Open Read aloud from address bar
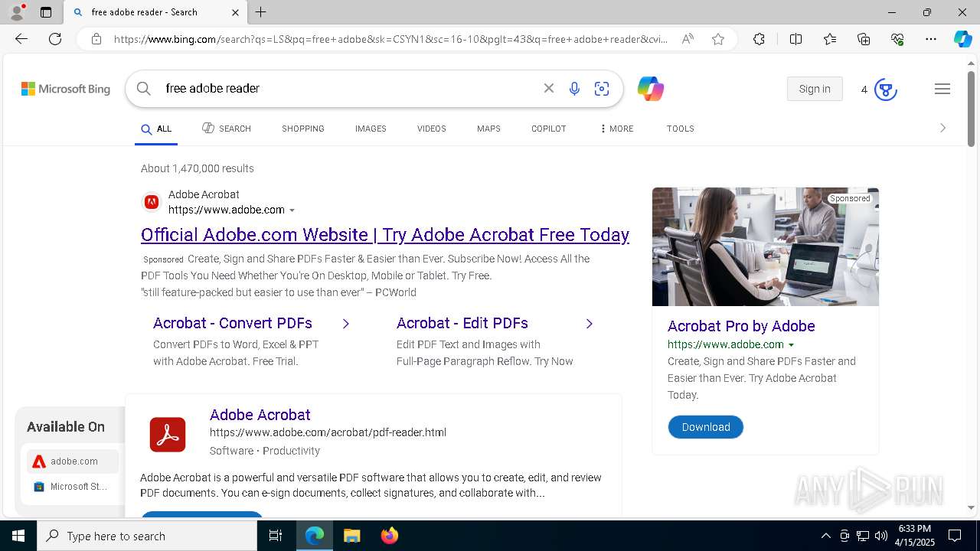Image resolution: width=980 pixels, height=551 pixels. point(688,39)
